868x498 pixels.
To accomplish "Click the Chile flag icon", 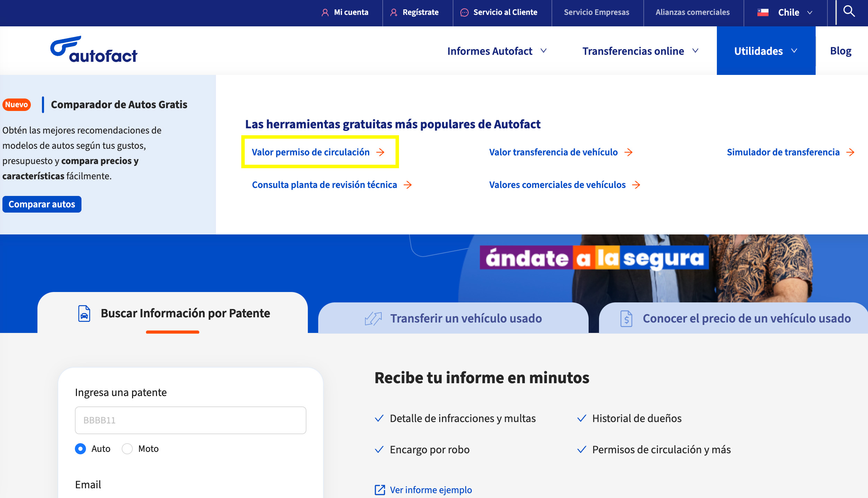I will click(763, 12).
